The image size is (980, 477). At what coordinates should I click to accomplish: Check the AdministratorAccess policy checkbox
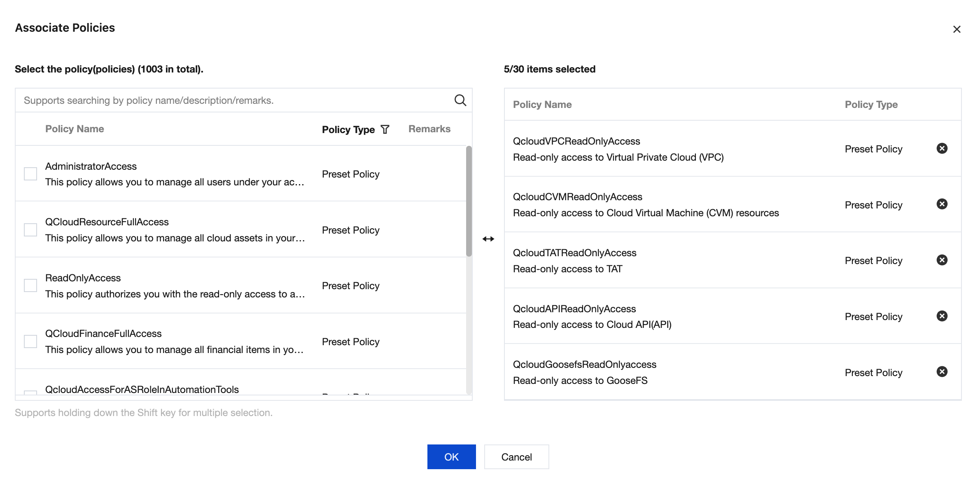coord(30,174)
